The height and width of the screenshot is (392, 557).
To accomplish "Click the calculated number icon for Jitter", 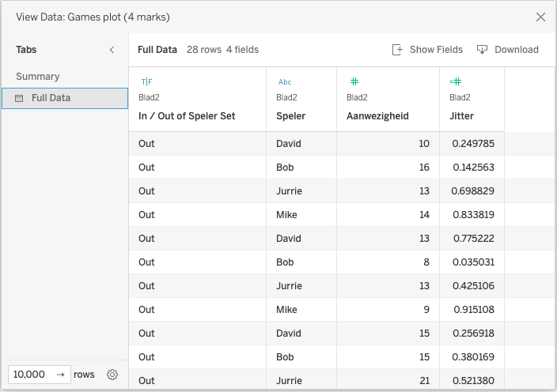I will pyautogui.click(x=456, y=82).
